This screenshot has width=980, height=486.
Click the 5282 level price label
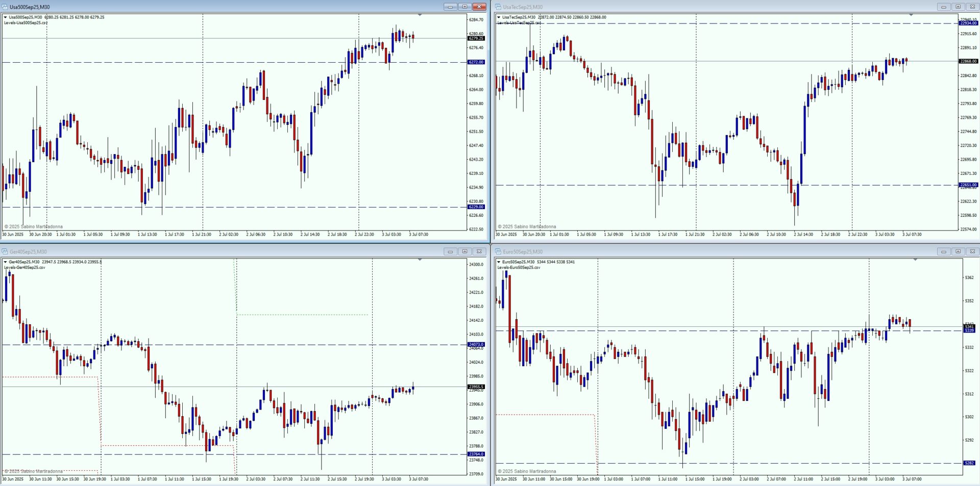click(969, 463)
